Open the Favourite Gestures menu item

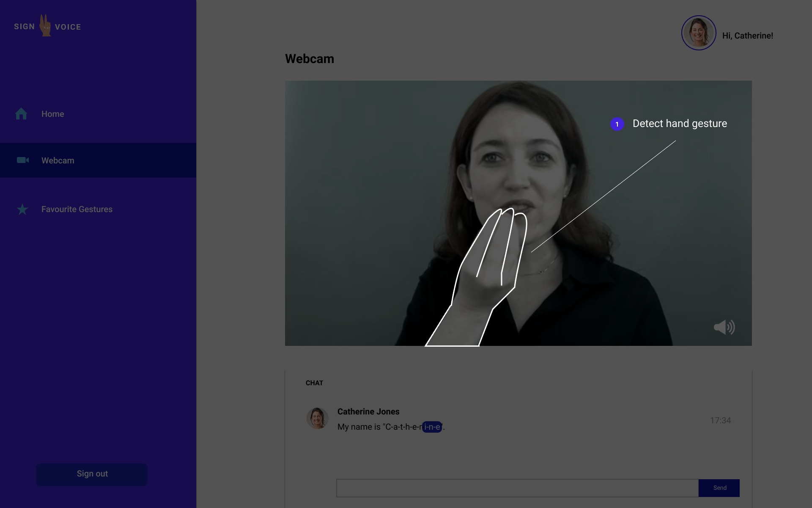pos(77,209)
